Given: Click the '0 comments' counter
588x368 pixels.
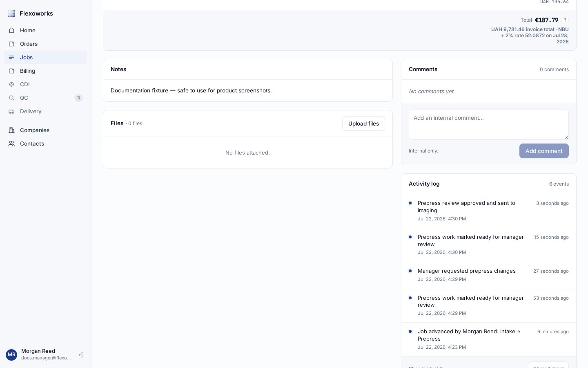Looking at the screenshot, I should click(554, 70).
